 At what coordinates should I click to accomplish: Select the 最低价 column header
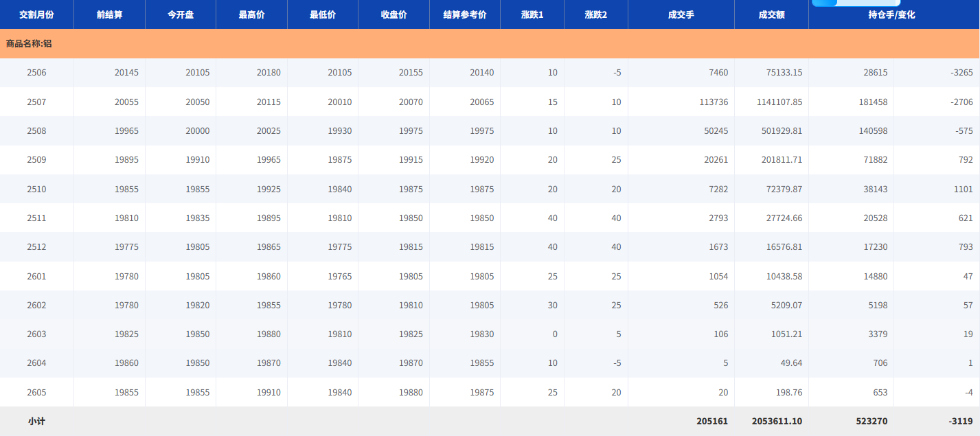323,14
